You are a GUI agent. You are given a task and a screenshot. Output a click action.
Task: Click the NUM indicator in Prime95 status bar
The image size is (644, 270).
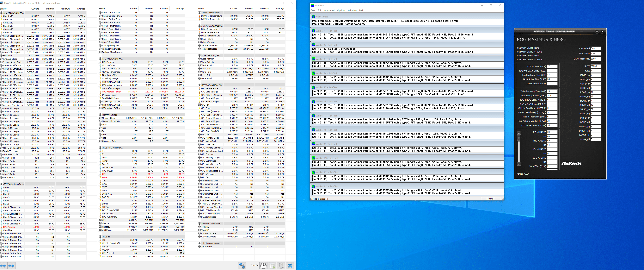490,199
